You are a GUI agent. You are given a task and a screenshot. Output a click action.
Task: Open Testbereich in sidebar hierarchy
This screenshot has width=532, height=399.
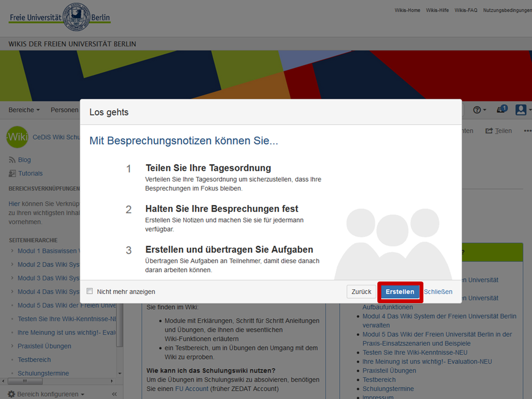(34, 360)
